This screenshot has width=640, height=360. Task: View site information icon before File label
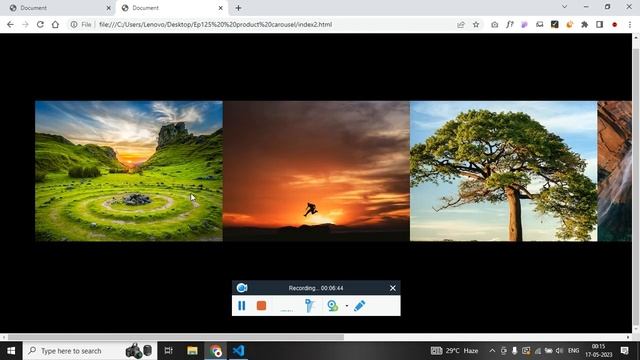click(x=74, y=24)
